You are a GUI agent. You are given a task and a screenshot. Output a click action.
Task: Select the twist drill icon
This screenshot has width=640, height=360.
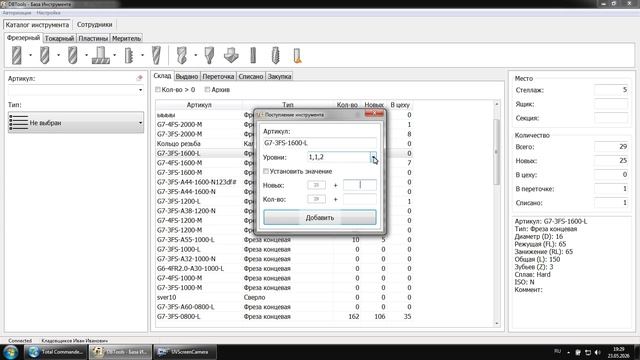coord(182,55)
